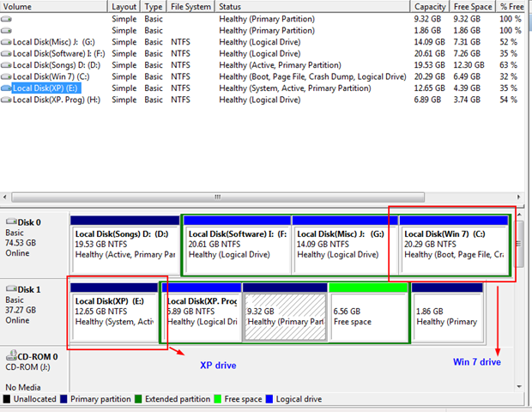Image resolution: width=532 pixels, height=412 pixels.
Task: Sort by the Layout column header
Action: point(124,7)
